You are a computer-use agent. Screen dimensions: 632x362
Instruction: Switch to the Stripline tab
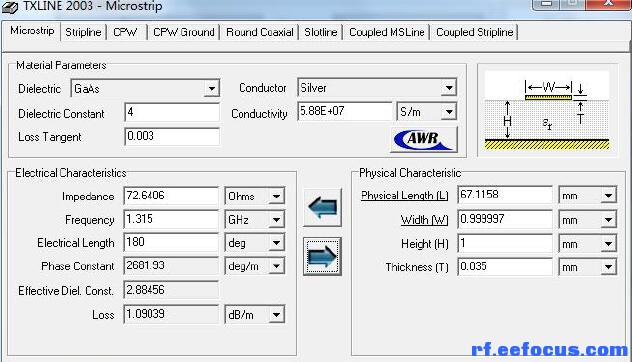click(x=83, y=32)
